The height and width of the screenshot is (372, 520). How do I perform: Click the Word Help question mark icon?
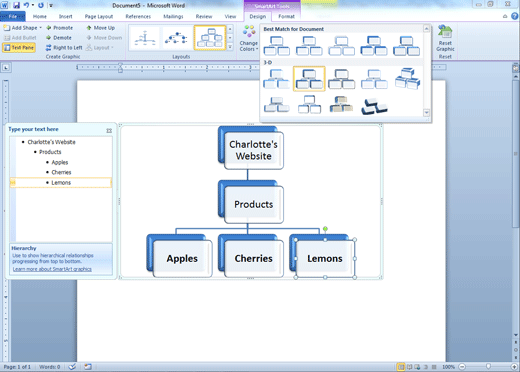coord(515,16)
